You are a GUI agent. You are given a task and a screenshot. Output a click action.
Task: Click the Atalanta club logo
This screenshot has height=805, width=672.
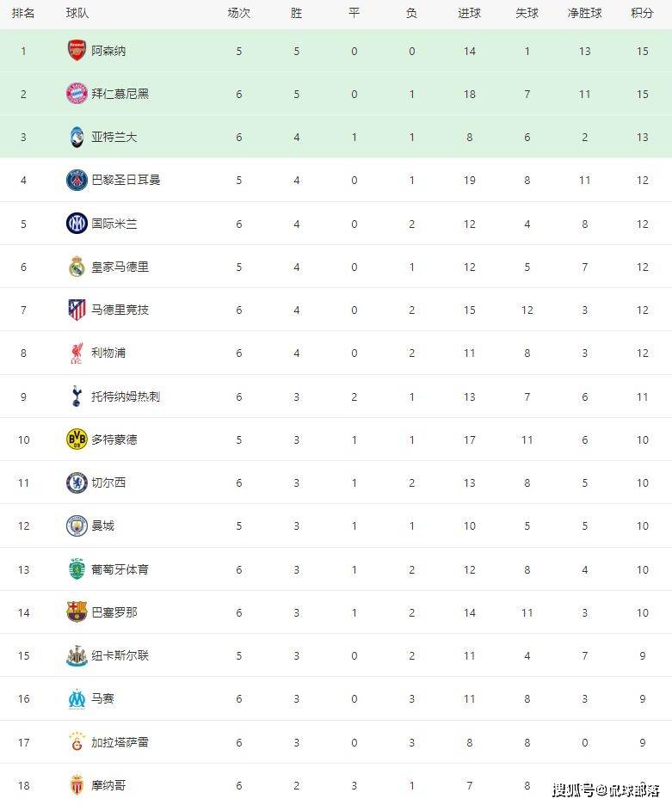77,137
